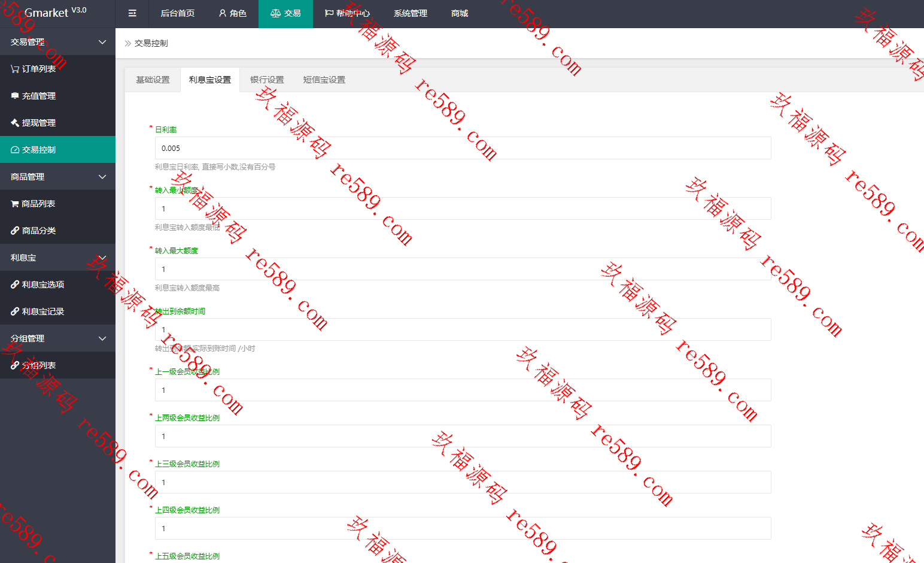Switch to the 银行设置 tab
This screenshot has height=563, width=924.
[267, 80]
